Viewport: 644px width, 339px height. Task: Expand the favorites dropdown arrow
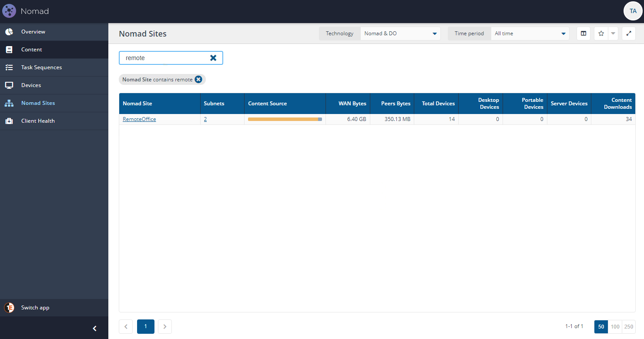tap(613, 34)
